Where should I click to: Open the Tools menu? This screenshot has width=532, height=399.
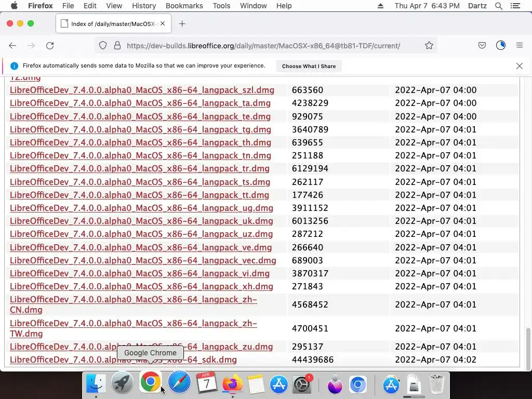[221, 6]
